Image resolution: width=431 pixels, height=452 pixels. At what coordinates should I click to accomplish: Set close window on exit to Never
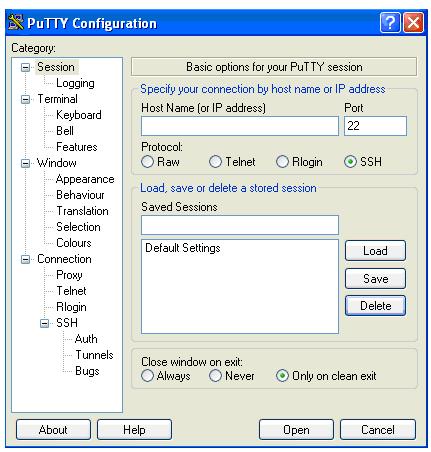215,376
